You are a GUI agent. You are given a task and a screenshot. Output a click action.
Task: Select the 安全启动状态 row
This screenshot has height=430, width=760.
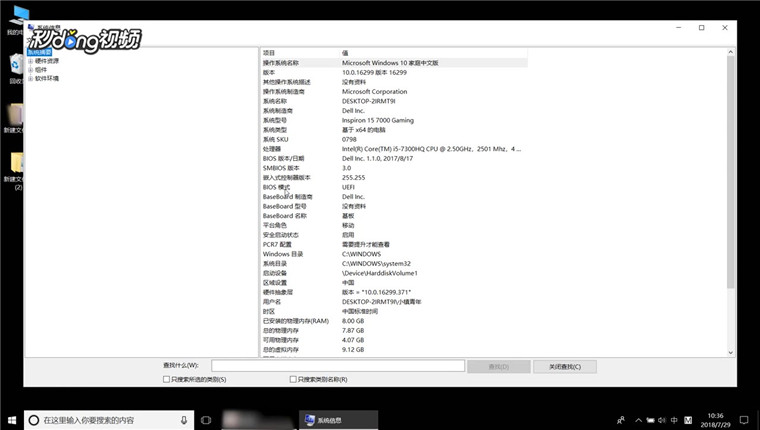click(394, 235)
